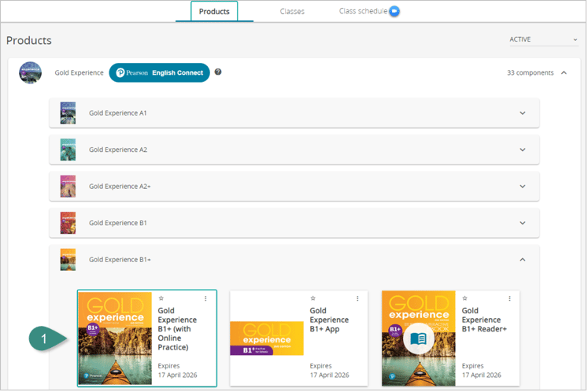
Task: Click the Pearson English Connect badge
Action: click(159, 73)
